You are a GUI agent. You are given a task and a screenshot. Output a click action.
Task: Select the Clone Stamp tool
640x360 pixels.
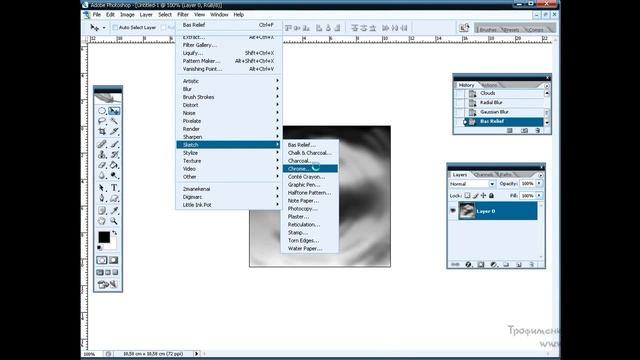click(102, 154)
